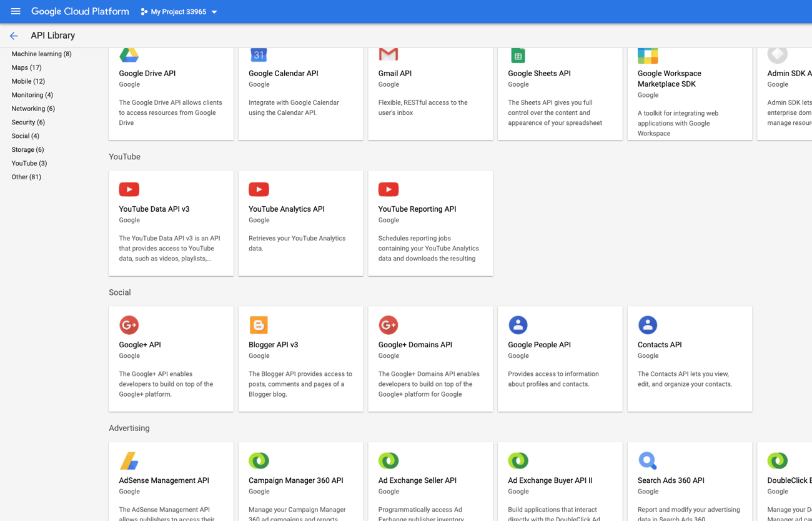
Task: Click the Search Ads 360 magnifier icon
Action: click(x=648, y=460)
